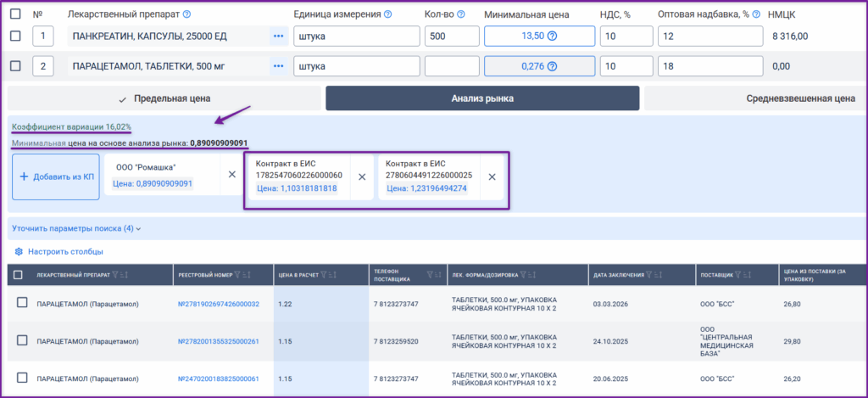The width and height of the screenshot is (868, 398).
Task: Sort by Цена в расчет column
Action: tap(332, 274)
